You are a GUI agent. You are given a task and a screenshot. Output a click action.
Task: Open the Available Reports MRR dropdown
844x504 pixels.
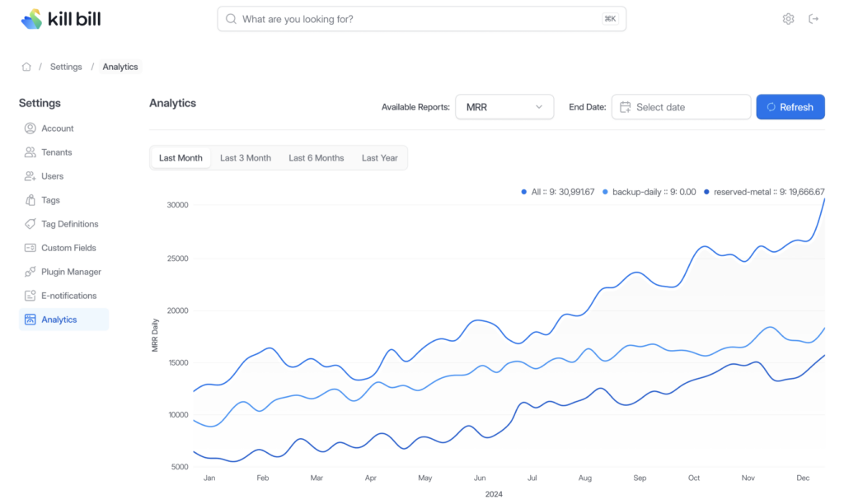tap(504, 106)
